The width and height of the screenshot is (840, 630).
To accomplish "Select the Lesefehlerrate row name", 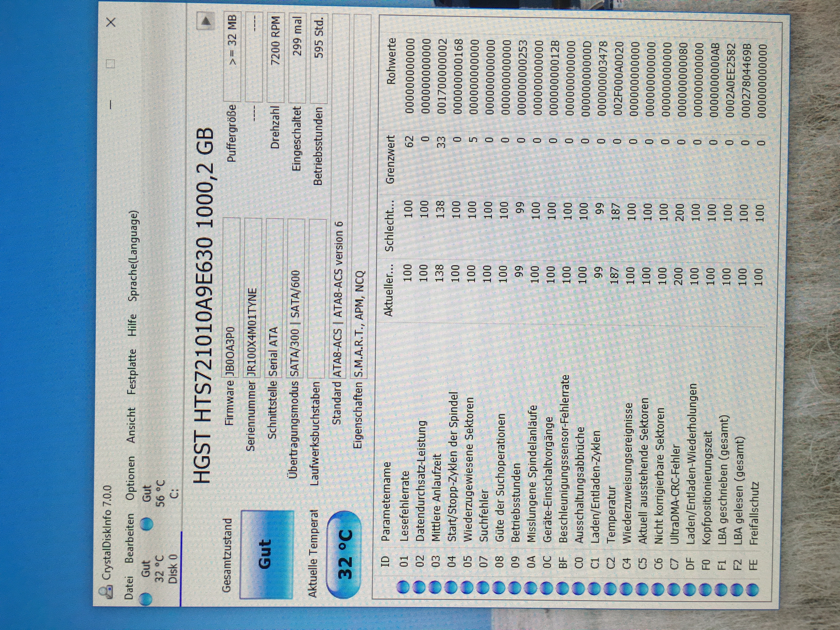I will pos(404,506).
